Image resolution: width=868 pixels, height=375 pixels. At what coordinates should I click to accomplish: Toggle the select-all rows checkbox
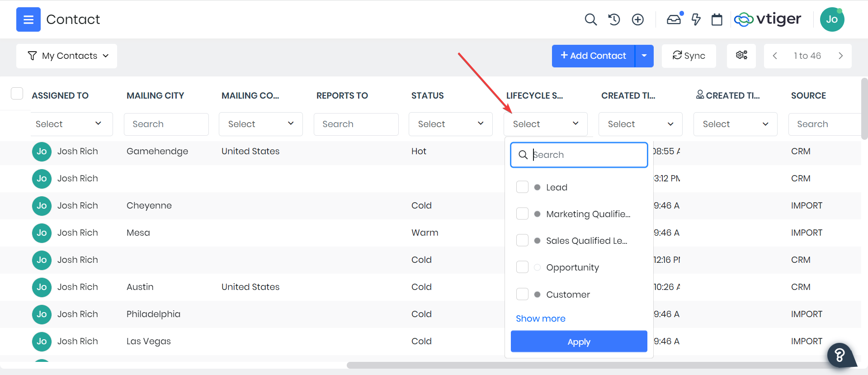coord(17,94)
